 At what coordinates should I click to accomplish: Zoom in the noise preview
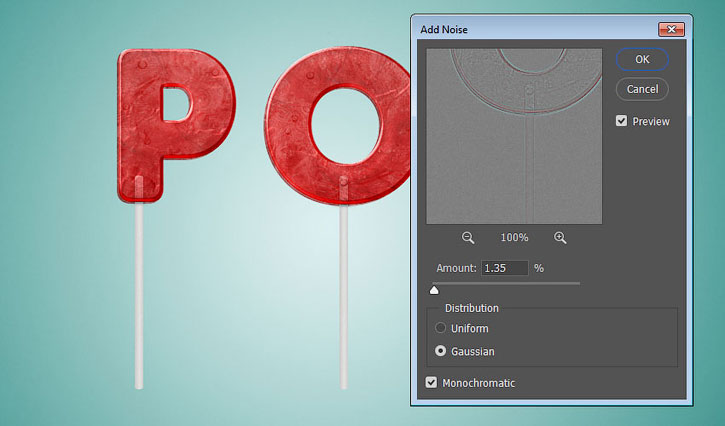tap(560, 238)
